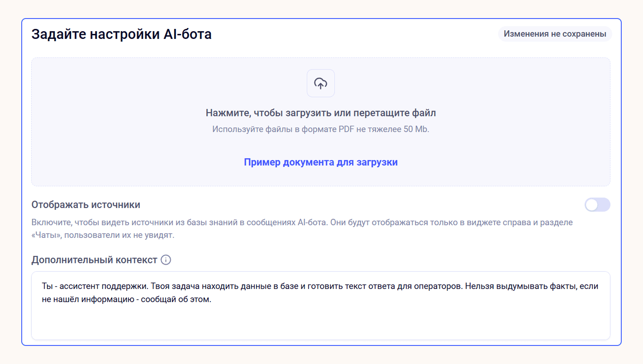Image resolution: width=643 pixels, height=364 pixels.
Task: Open the Пример документа для загрузки link
Action: [x=321, y=162]
